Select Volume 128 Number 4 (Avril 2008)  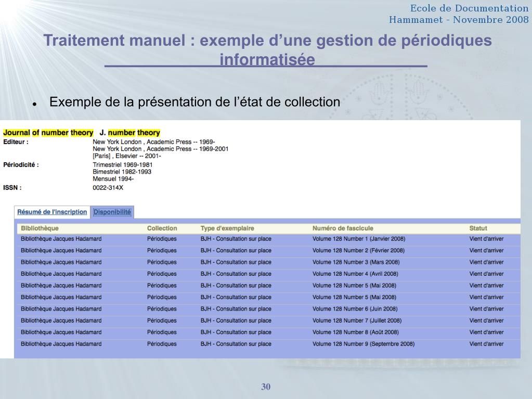(355, 274)
